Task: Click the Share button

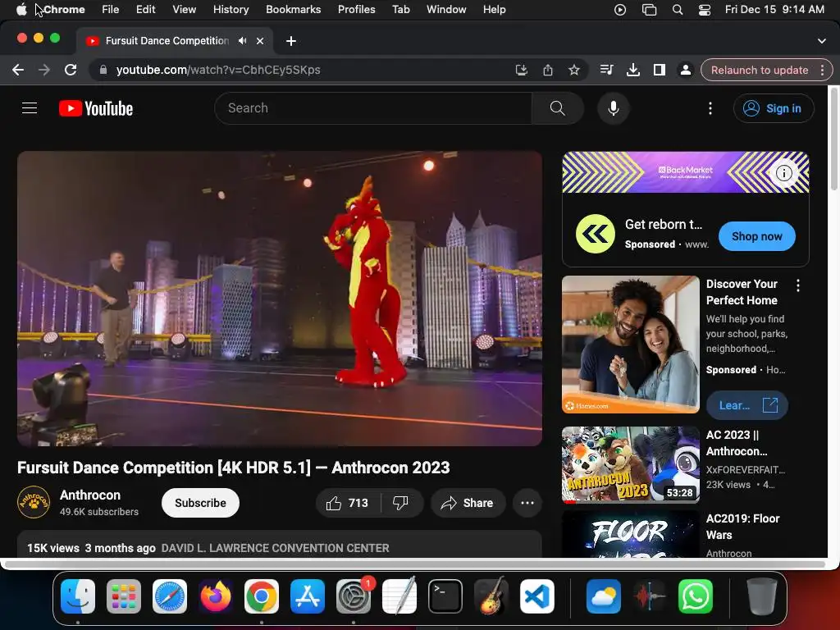Action: (468, 503)
